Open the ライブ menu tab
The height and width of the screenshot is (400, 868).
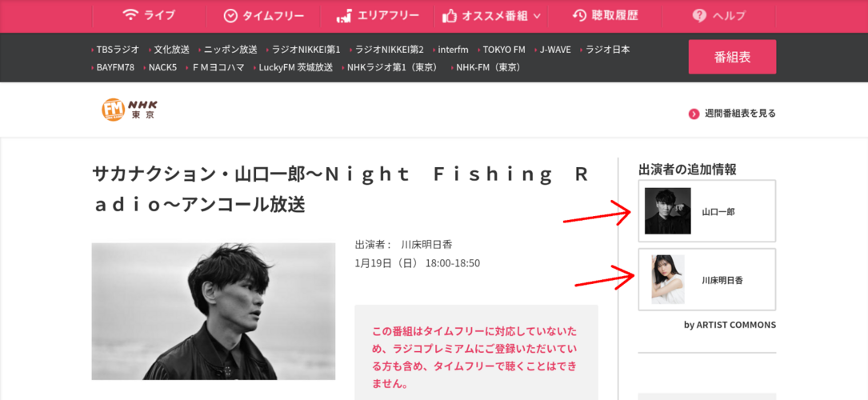148,16
